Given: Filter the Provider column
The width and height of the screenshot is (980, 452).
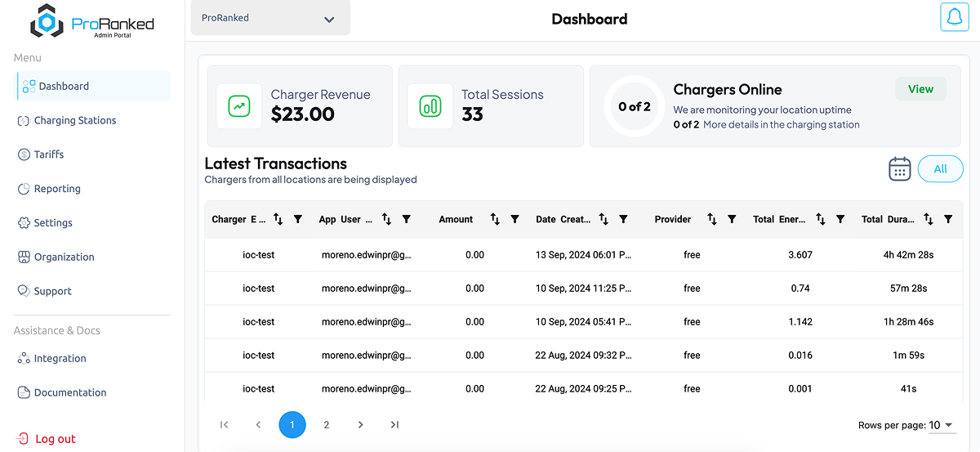Looking at the screenshot, I should 732,219.
